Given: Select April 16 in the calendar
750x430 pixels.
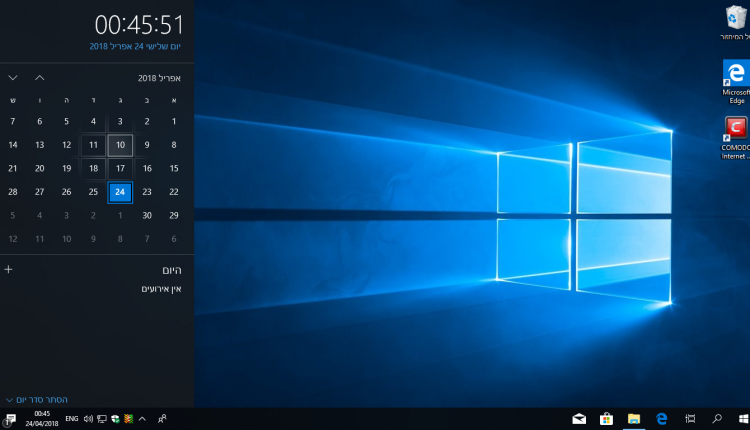Looking at the screenshot, I should click(147, 168).
